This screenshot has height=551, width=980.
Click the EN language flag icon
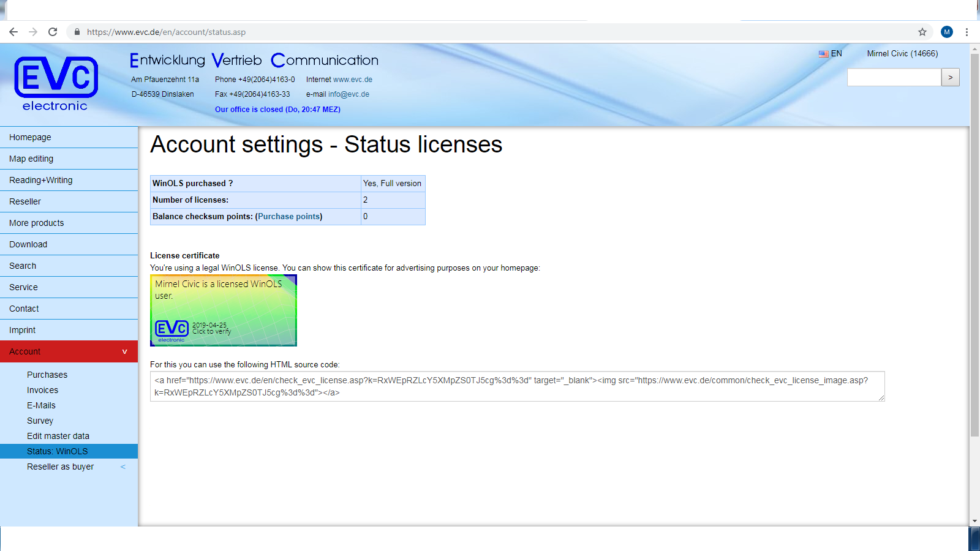[x=824, y=54]
